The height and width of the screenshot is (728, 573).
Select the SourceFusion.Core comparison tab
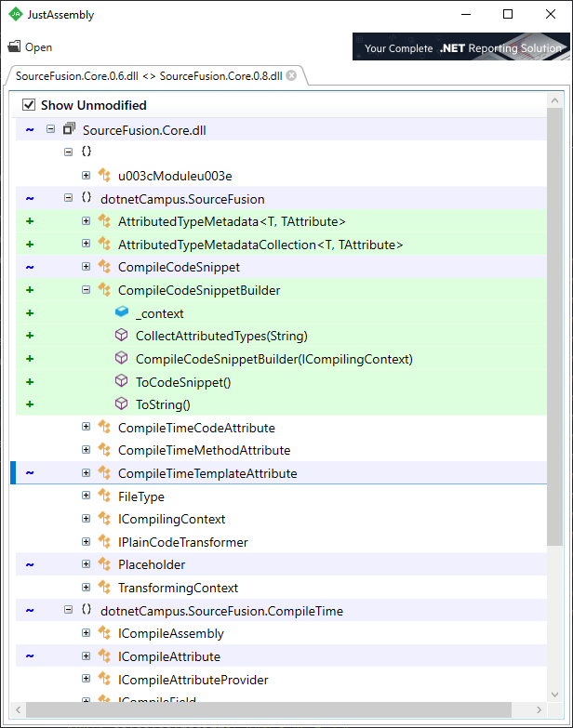(x=148, y=75)
